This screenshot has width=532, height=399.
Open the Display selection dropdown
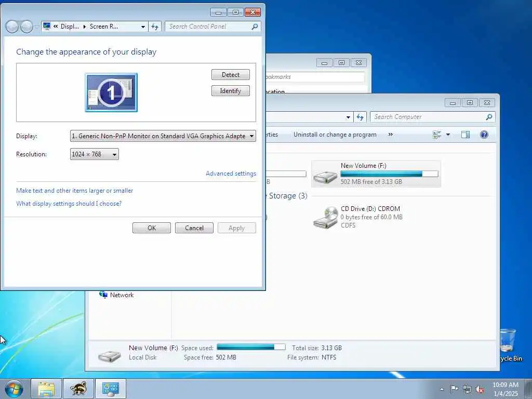pos(163,136)
